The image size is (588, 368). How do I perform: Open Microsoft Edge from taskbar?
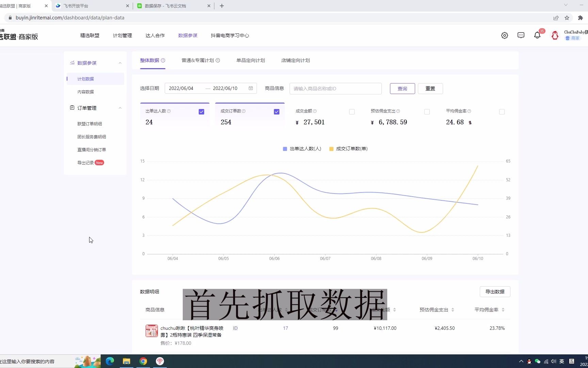point(110,361)
